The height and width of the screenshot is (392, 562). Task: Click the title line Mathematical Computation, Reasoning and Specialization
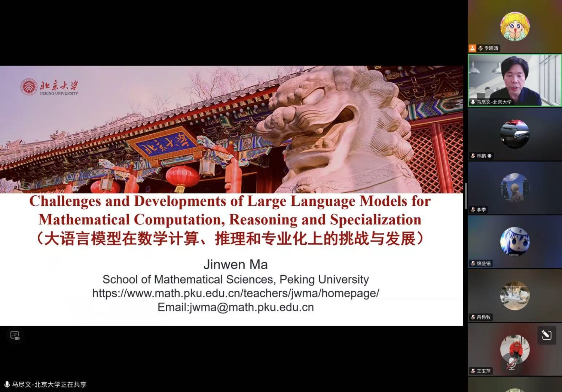[x=230, y=220]
